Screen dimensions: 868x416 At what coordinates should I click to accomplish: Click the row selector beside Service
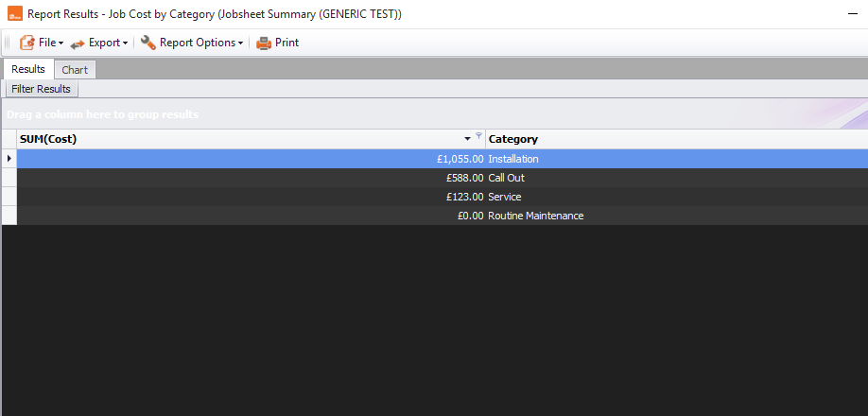point(9,197)
